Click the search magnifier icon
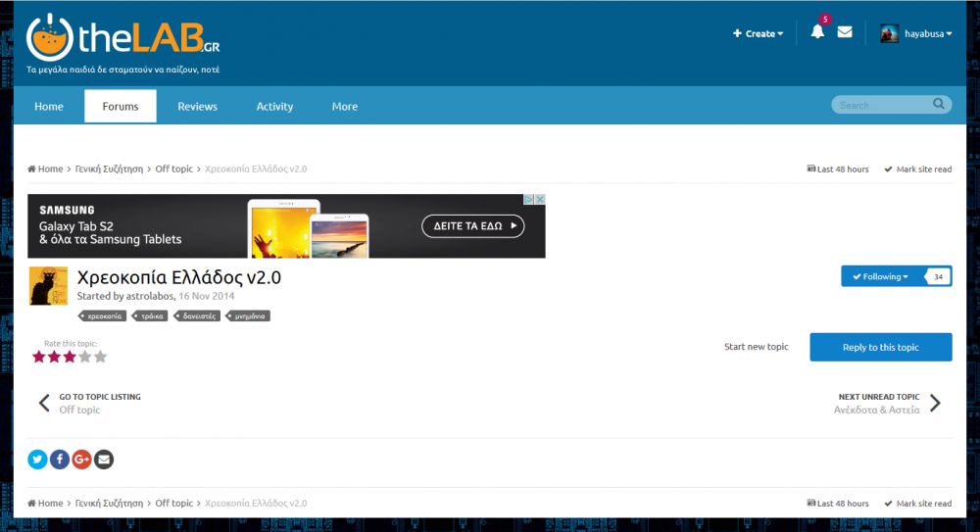 tap(939, 104)
